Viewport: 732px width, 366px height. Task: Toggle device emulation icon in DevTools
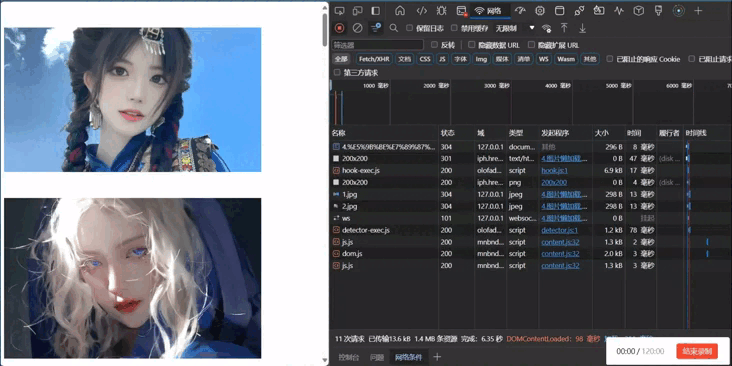click(x=358, y=11)
